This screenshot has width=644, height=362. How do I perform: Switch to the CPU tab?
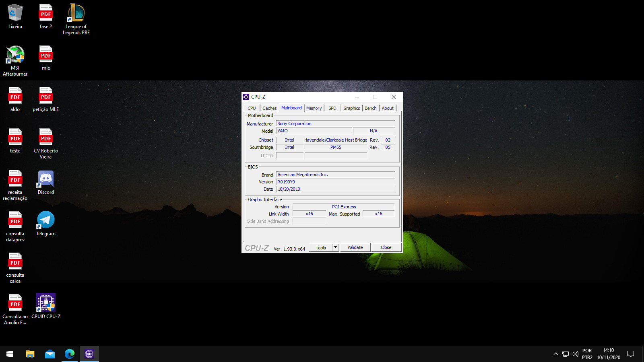[x=252, y=108]
